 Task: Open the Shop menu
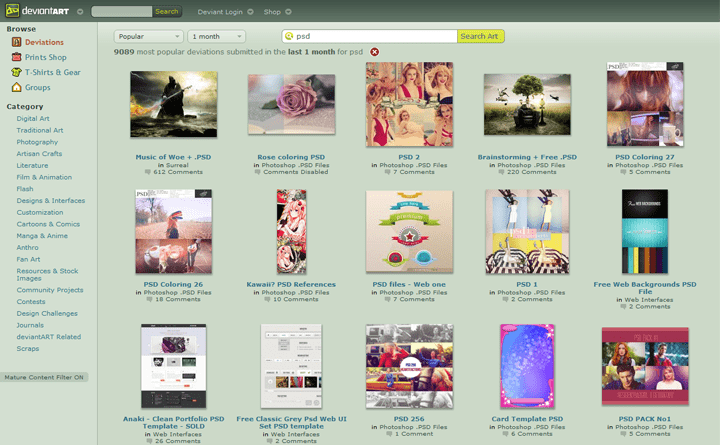[272, 12]
